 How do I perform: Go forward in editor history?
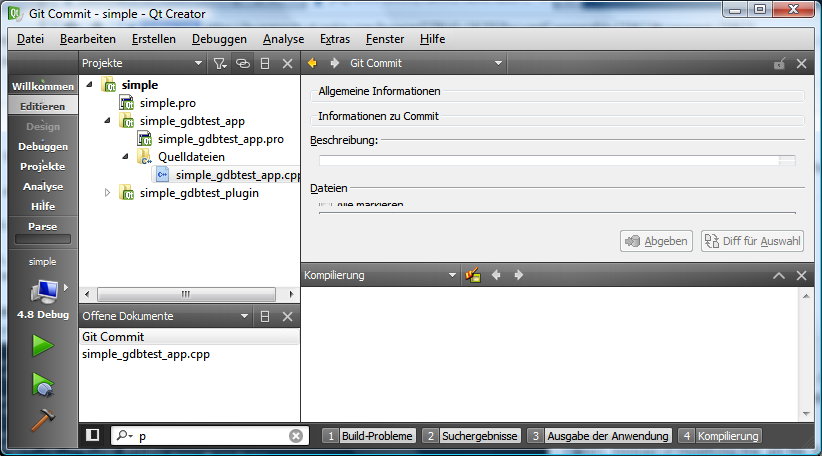pos(334,63)
